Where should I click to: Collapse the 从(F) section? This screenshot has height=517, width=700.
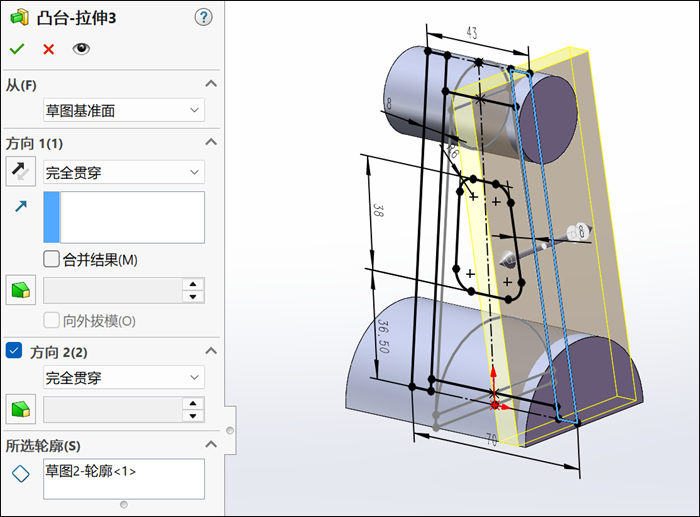pos(210,85)
